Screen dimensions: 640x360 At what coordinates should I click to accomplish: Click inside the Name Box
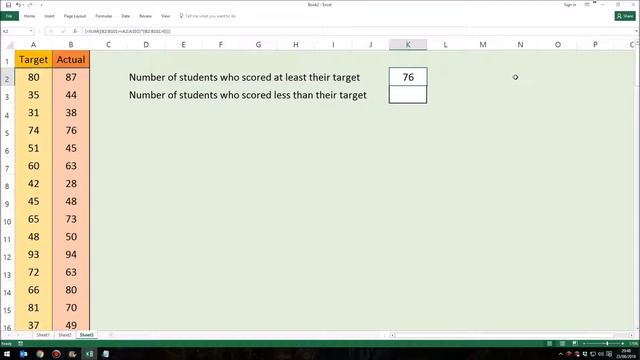pos(15,31)
